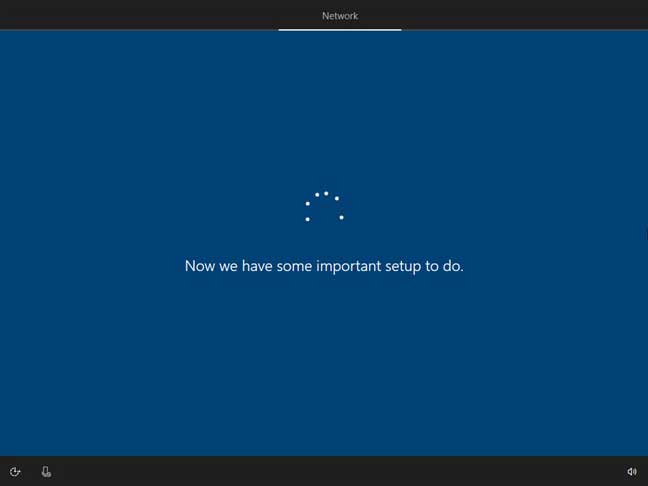The width and height of the screenshot is (648, 486).
Task: Open the Ease of Access icon
Action: pyautogui.click(x=15, y=472)
